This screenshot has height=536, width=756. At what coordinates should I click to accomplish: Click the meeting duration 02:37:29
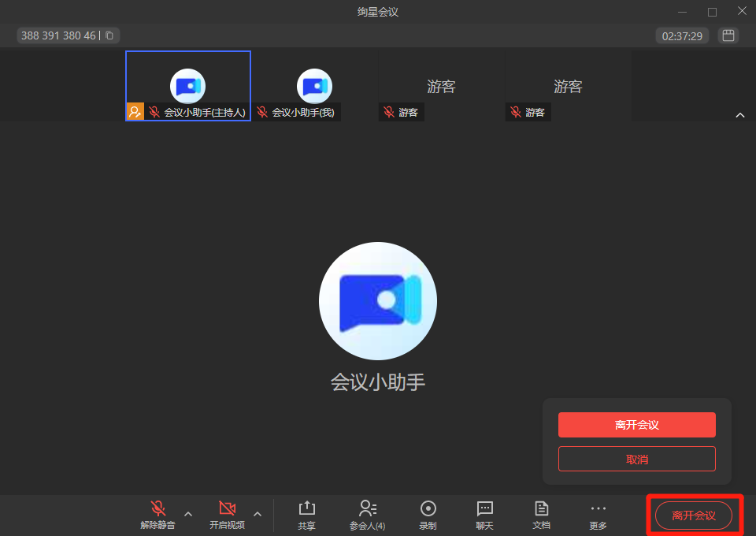click(x=682, y=36)
